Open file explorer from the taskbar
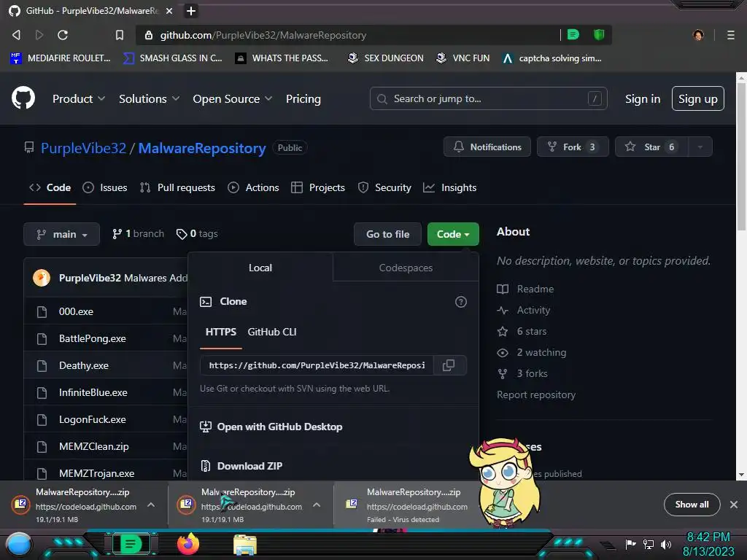Viewport: 747px width, 560px height. click(x=245, y=545)
